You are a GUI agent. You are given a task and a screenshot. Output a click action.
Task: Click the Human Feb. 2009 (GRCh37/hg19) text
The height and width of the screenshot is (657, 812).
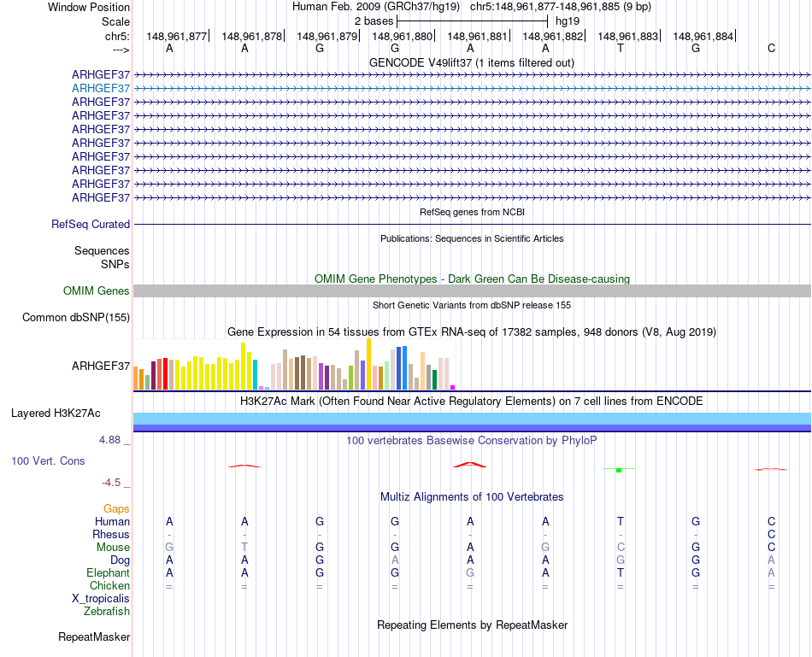click(376, 7)
